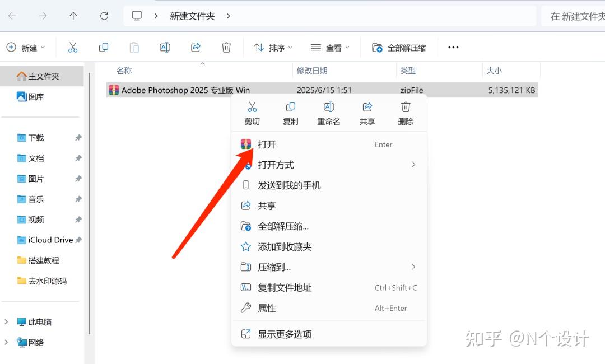Click the archive icon of the Photoshop zip file

tap(114, 90)
